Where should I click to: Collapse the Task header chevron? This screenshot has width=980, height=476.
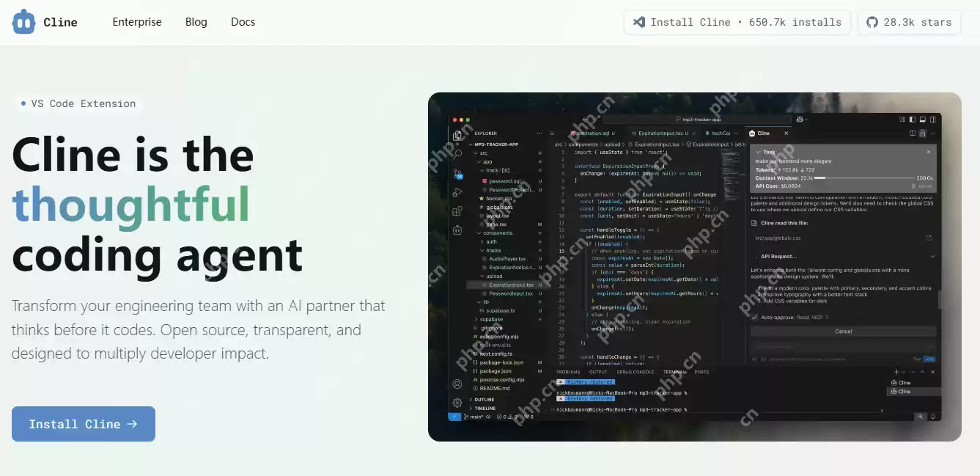(x=757, y=152)
